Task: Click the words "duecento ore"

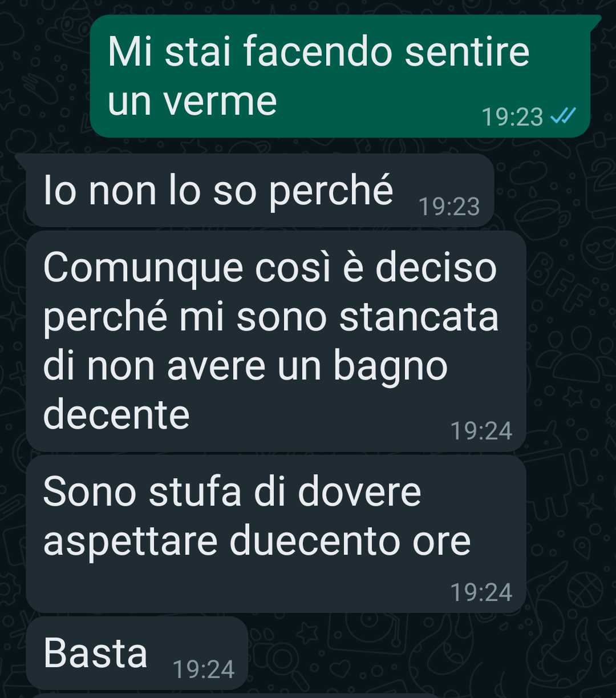Action: coord(350,540)
